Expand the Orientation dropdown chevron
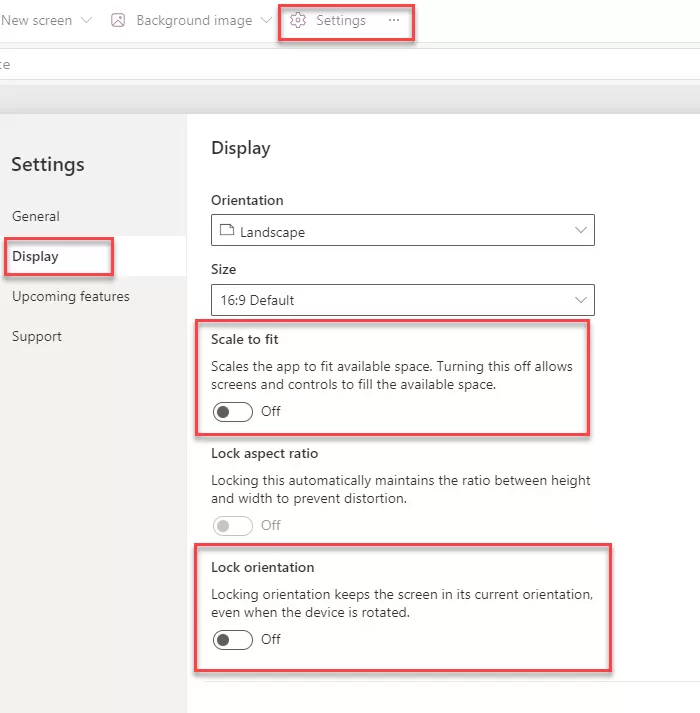Image resolution: width=700 pixels, height=713 pixels. tap(580, 231)
